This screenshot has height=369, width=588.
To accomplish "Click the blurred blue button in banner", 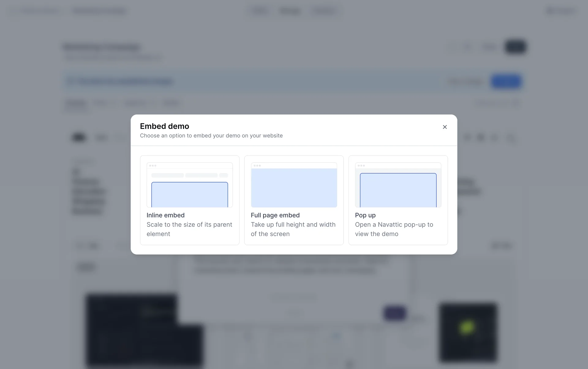I will coord(506,81).
